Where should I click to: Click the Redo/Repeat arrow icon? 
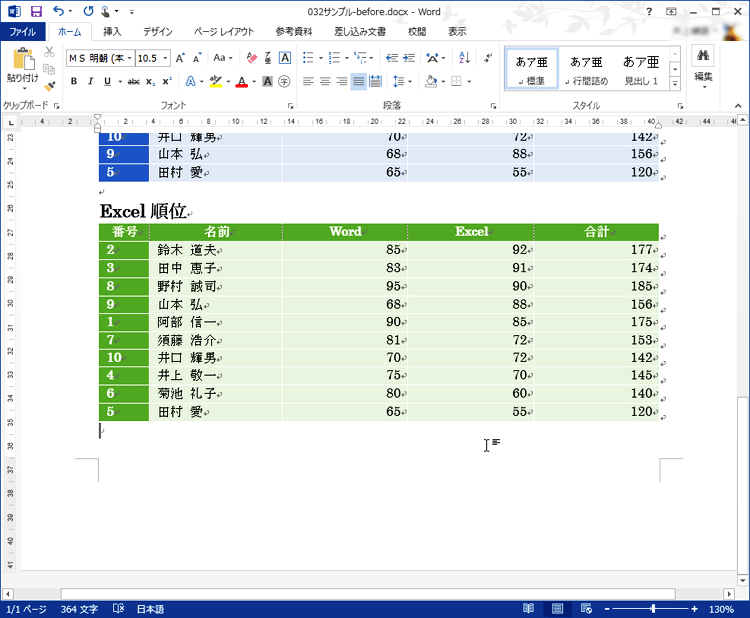(x=88, y=11)
